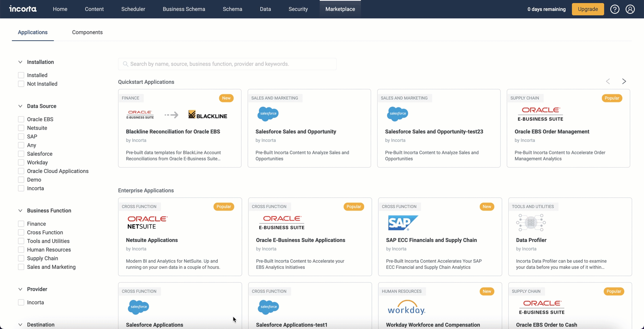Enable Oracle EBS data source filter
644x329 pixels.
[x=21, y=119]
